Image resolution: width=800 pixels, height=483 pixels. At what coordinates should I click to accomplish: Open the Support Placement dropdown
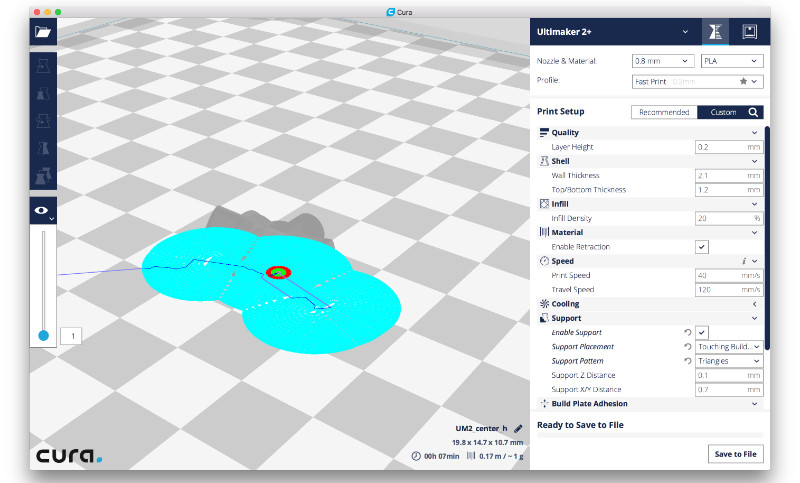click(730, 347)
